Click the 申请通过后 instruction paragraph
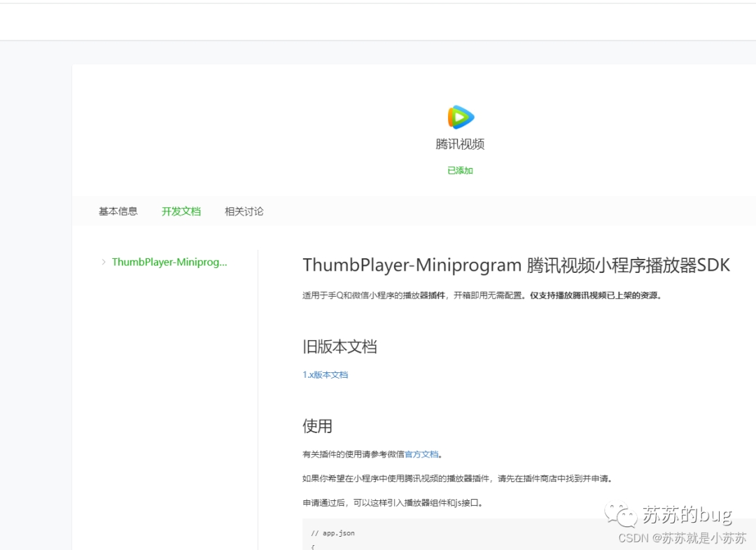756x550 pixels. tap(393, 502)
